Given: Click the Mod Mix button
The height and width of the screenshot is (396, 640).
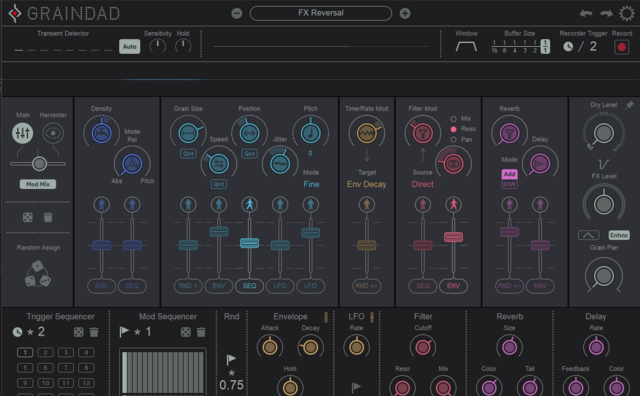Looking at the screenshot, I should pyautogui.click(x=38, y=184).
